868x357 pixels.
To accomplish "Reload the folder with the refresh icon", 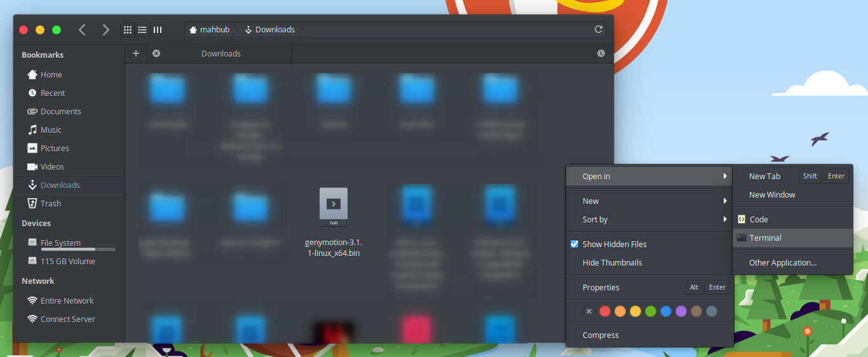I will tap(598, 30).
